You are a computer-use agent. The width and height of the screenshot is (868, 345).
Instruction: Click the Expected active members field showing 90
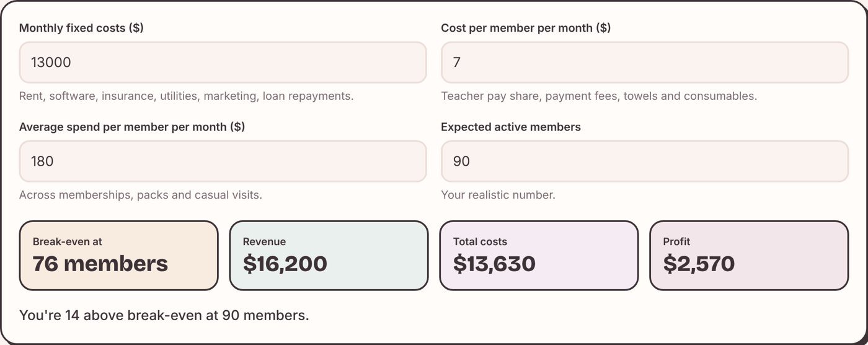point(644,161)
